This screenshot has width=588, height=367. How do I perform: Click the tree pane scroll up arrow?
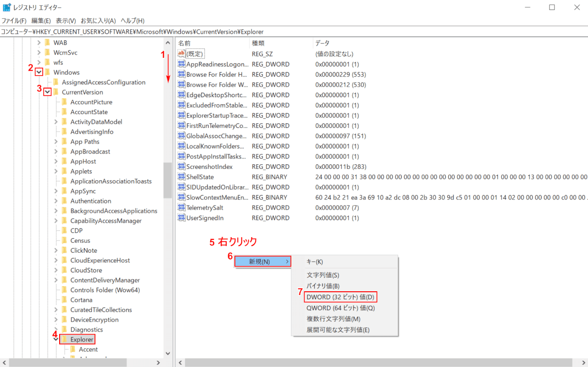[x=167, y=42]
